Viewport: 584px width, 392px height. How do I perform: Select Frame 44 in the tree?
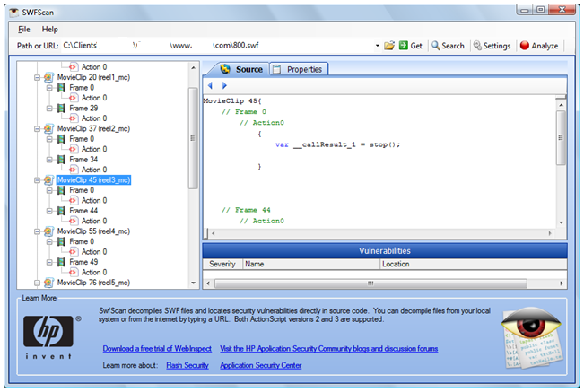pos(83,211)
